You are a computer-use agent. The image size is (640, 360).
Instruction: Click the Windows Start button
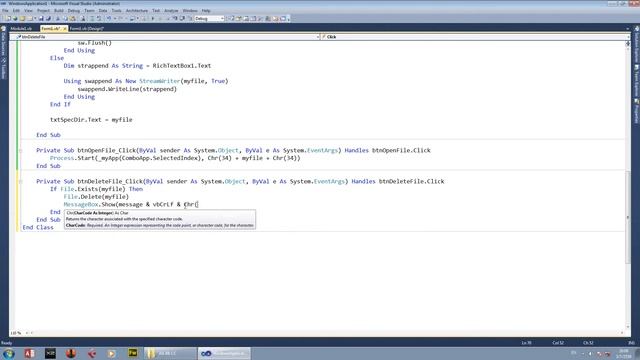point(9,353)
